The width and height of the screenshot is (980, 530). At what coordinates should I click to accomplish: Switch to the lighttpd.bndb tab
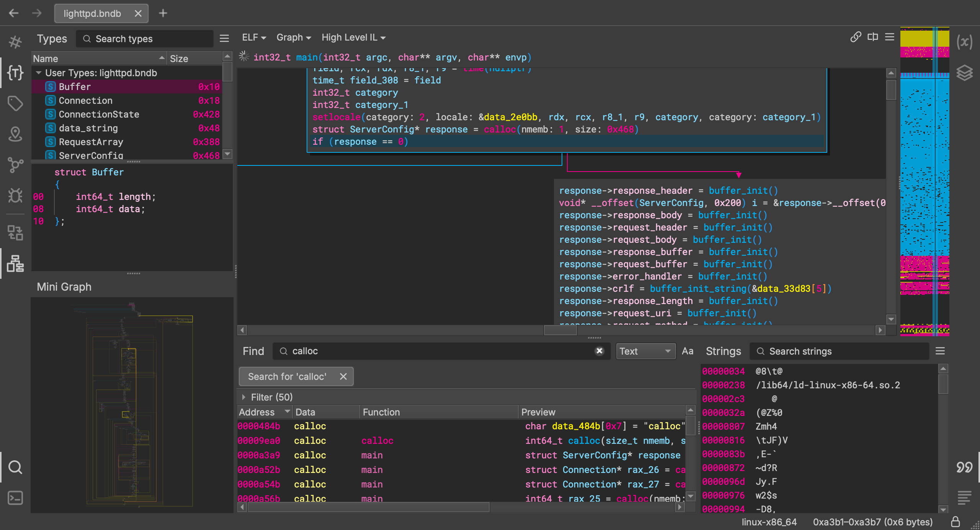pos(92,13)
